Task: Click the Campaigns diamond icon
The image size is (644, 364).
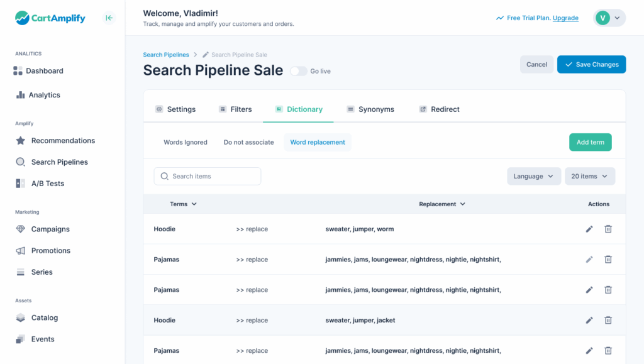Action: 21,229
